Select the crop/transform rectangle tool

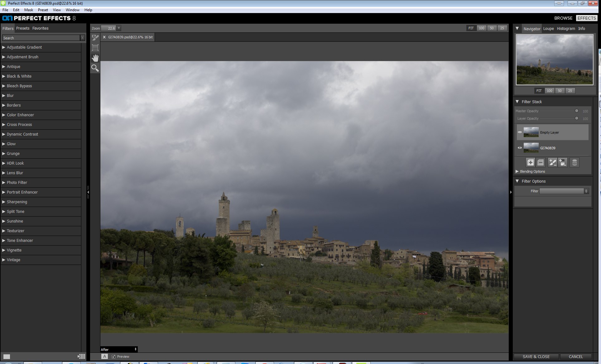pos(95,48)
